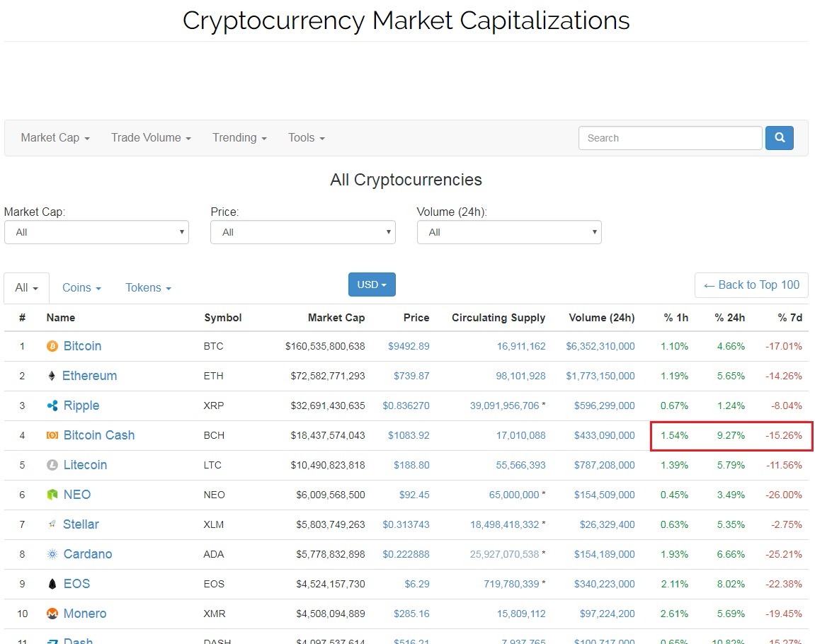Screen dimensions: 815x644
Task: Click NEO circulating supply 65,000,000
Action: (x=514, y=495)
